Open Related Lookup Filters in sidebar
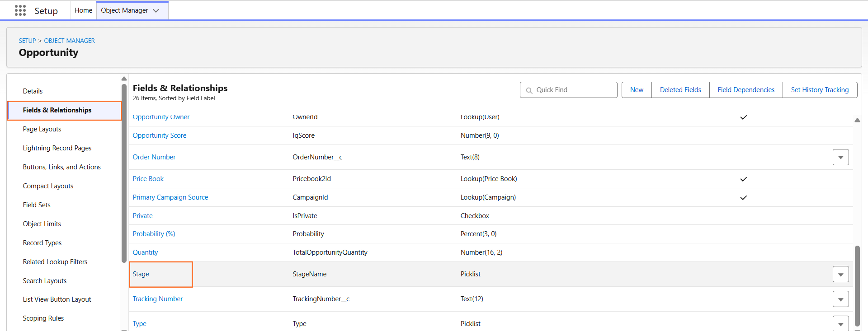The width and height of the screenshot is (868, 331). (55, 262)
